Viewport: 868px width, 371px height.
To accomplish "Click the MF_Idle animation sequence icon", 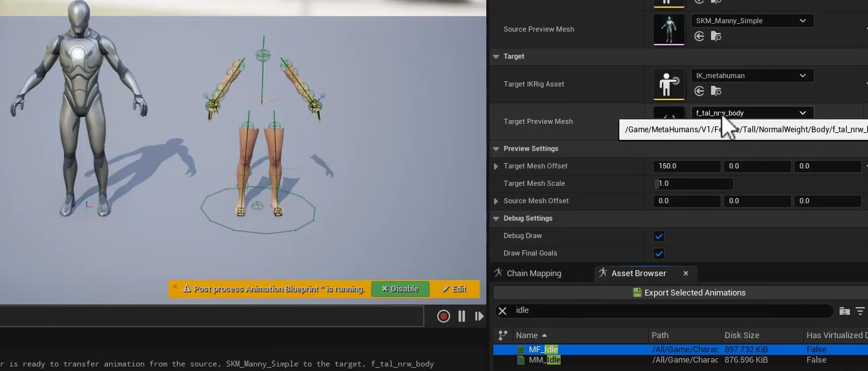I will (x=522, y=350).
